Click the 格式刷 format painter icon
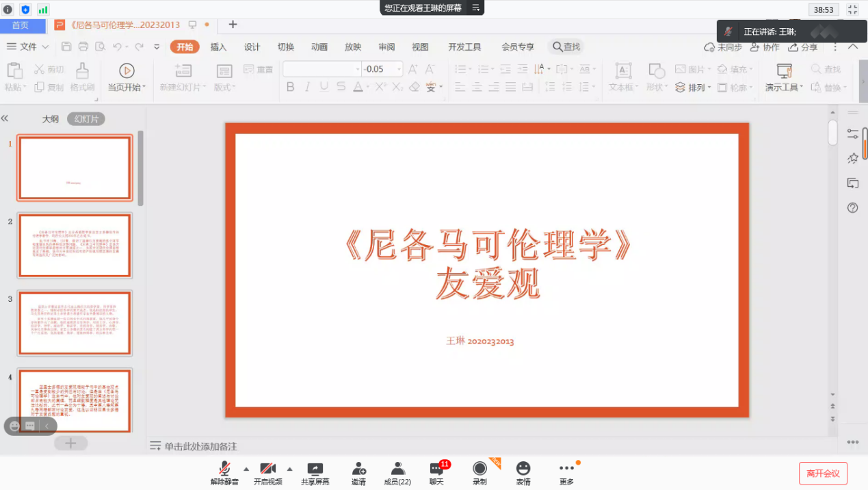Viewport: 868px width, 490px height. point(82,70)
